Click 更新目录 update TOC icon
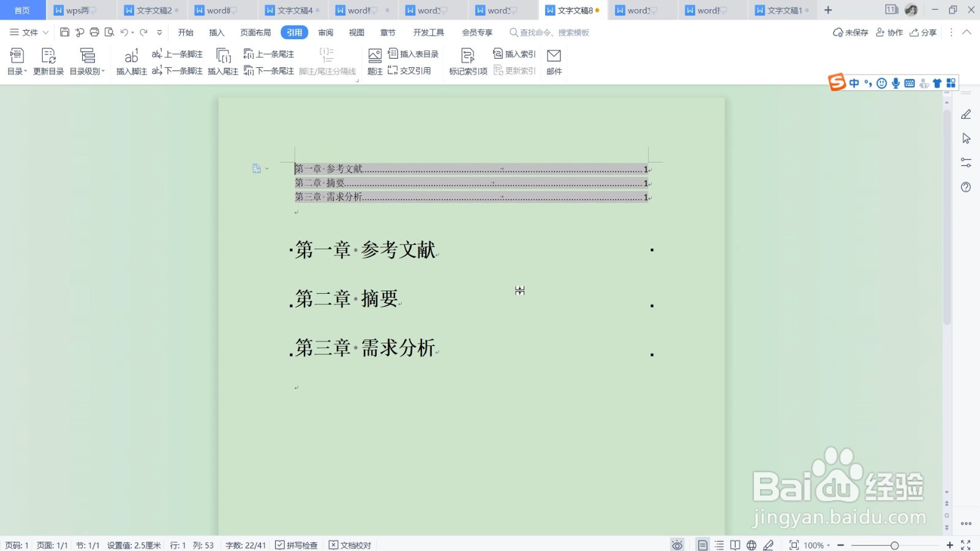980x551 pixels. (48, 62)
